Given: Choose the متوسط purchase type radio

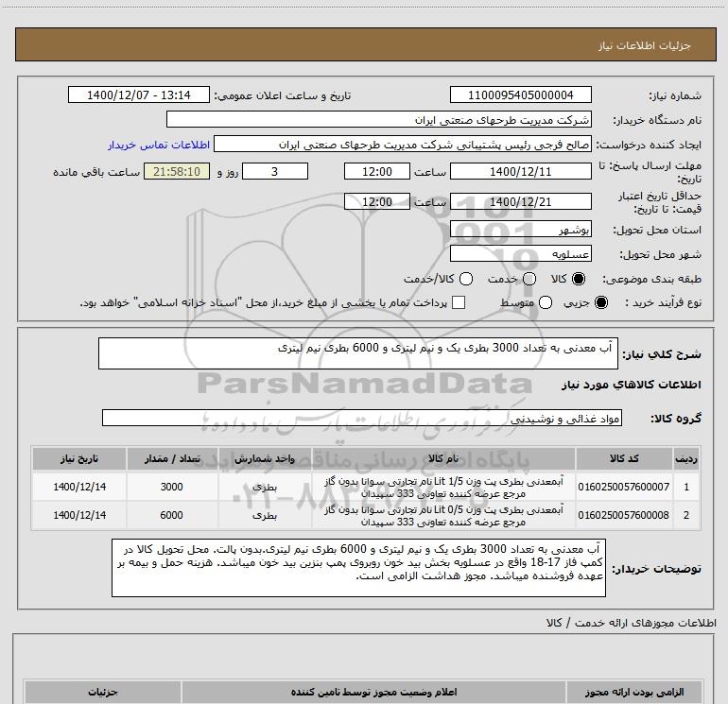Looking at the screenshot, I should point(546,303).
